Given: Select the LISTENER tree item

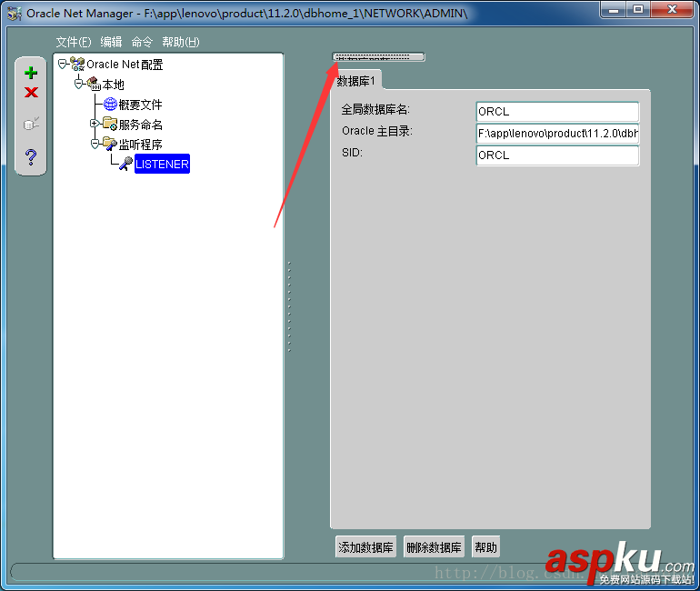Looking at the screenshot, I should [162, 164].
